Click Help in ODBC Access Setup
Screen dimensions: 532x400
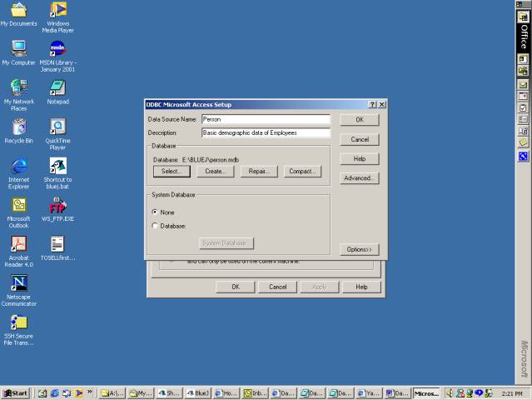360,159
